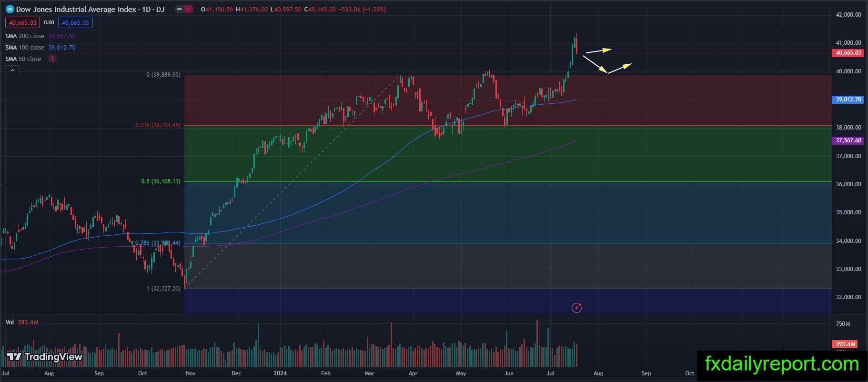The image size is (868, 382).
Task: Click the Jun label on the time axis
Action: 509,373
